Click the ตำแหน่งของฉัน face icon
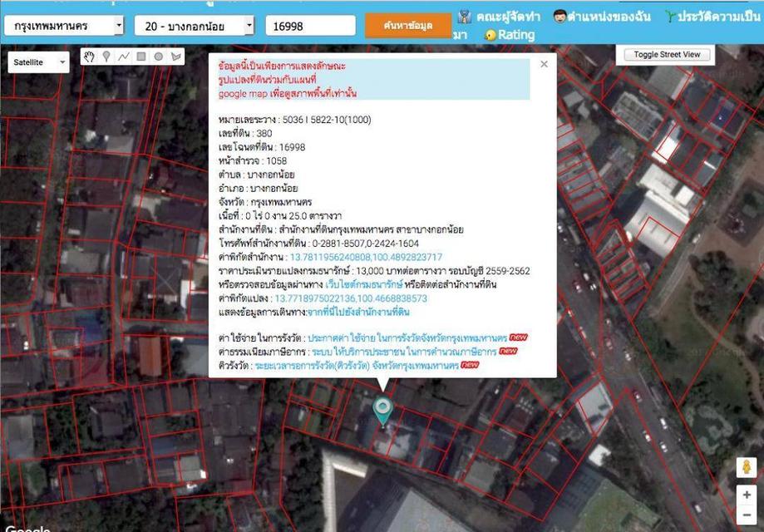 (x=559, y=16)
